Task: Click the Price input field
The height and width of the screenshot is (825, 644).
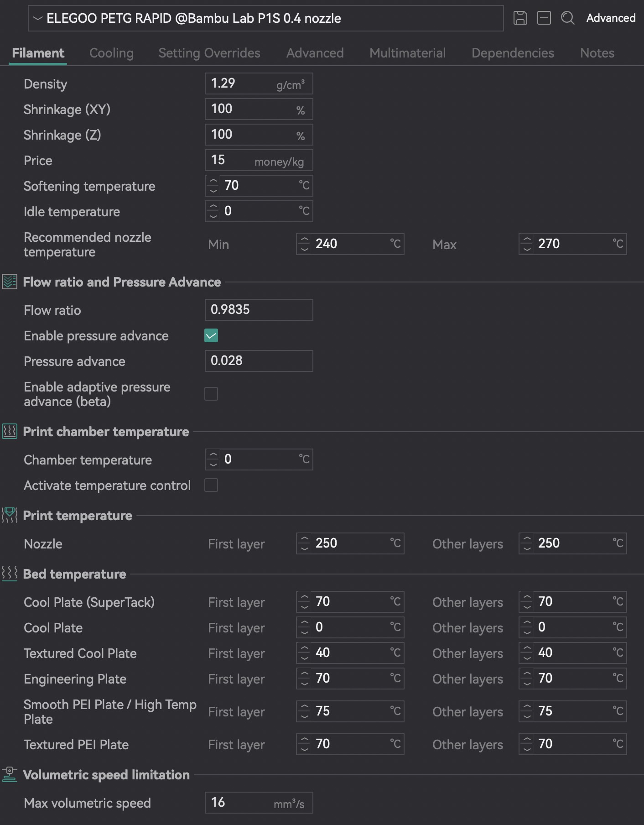Action: click(x=259, y=160)
